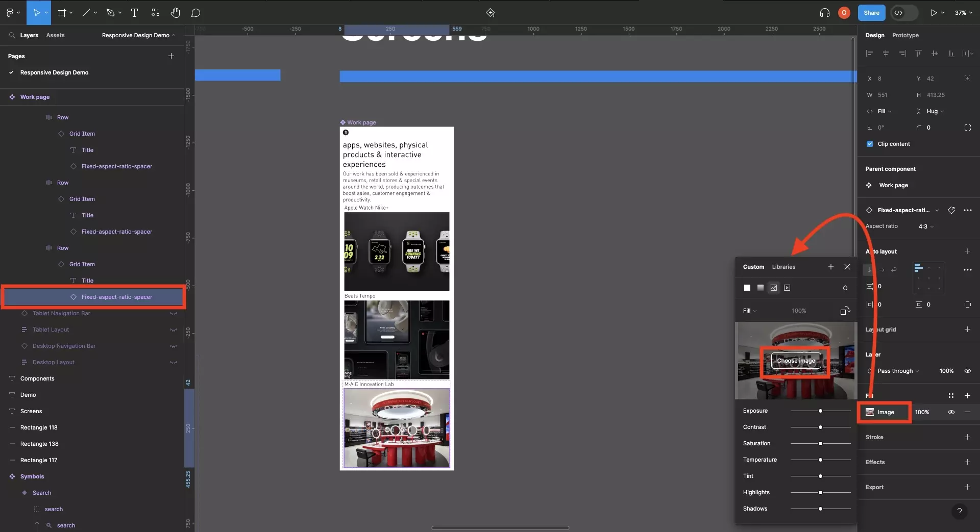Toggle layer visibility next to Pass through

click(x=967, y=371)
